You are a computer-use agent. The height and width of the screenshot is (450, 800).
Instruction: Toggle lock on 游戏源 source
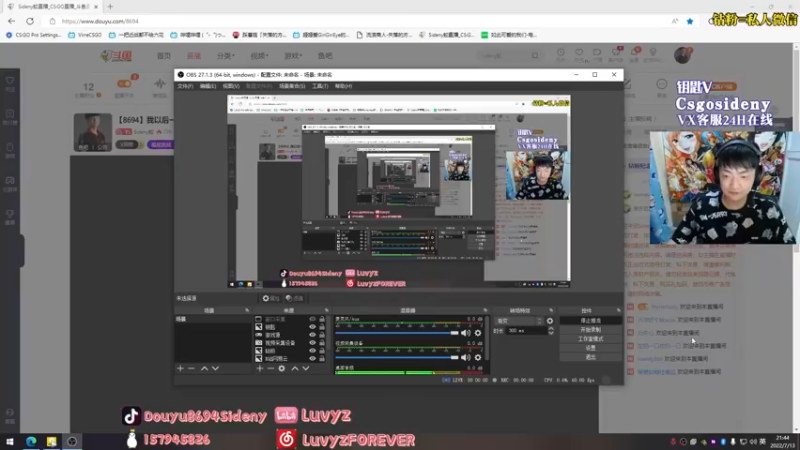(x=322, y=335)
